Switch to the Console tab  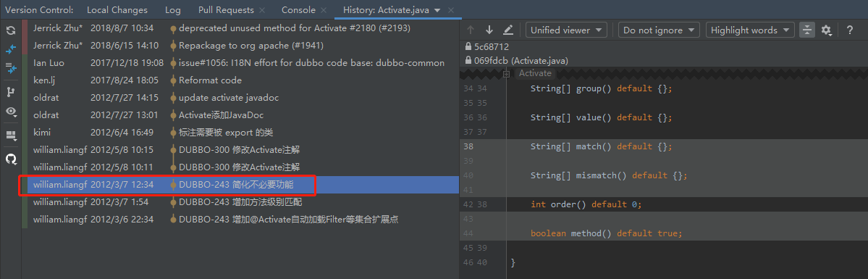click(x=298, y=10)
